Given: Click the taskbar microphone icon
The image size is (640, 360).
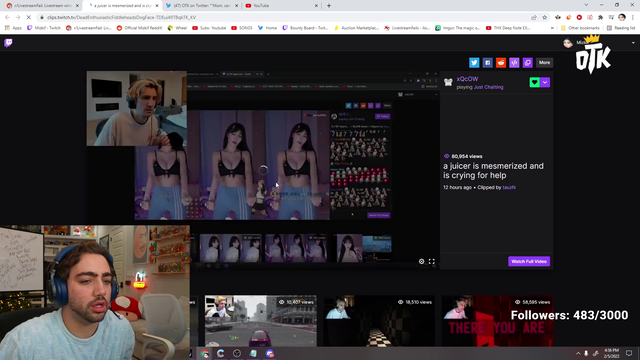Looking at the screenshot, I should [586, 353].
